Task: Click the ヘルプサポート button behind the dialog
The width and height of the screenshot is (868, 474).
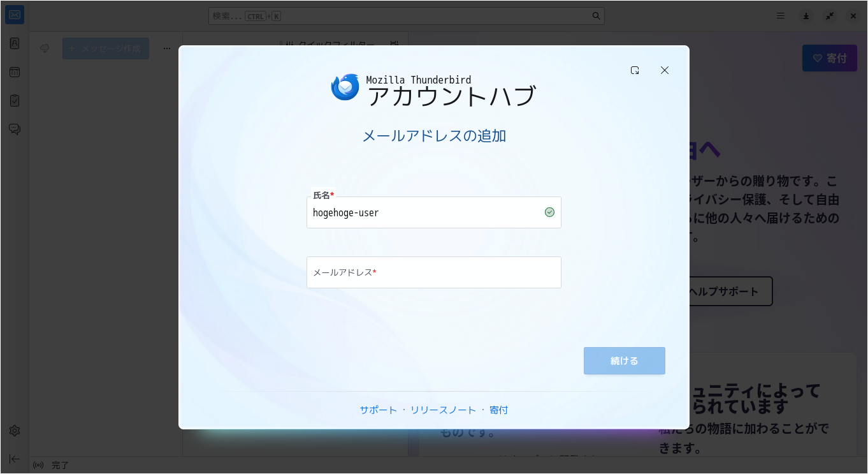Action: point(725,292)
